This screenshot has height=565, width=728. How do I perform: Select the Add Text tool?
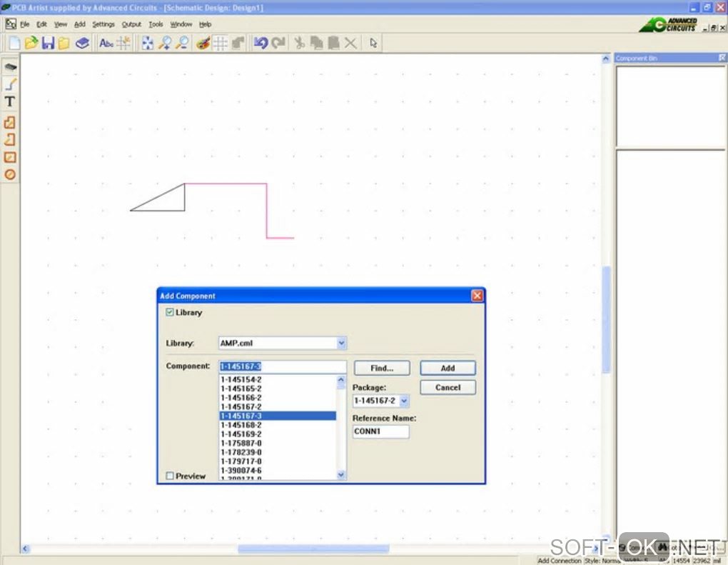pos(10,102)
